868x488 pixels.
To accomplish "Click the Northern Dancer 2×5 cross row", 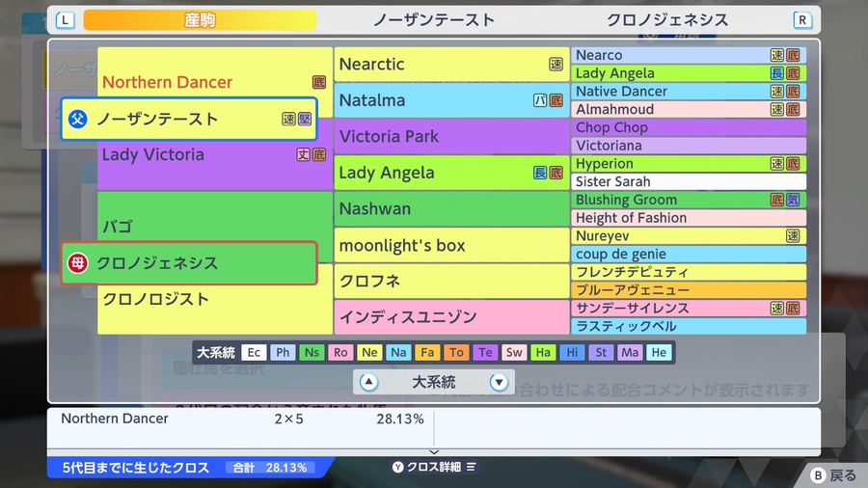I will [x=241, y=420].
